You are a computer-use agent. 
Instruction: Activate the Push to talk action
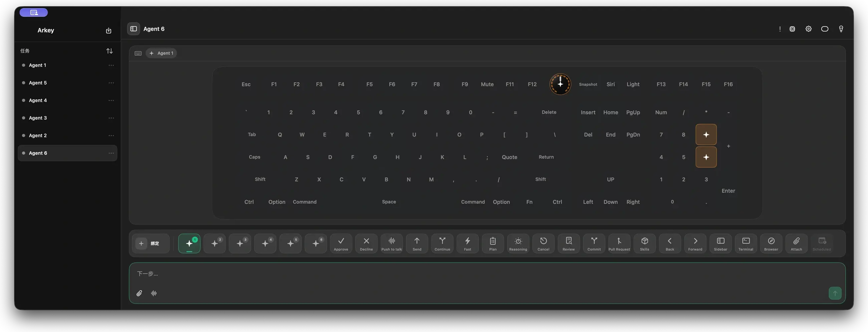pos(392,243)
